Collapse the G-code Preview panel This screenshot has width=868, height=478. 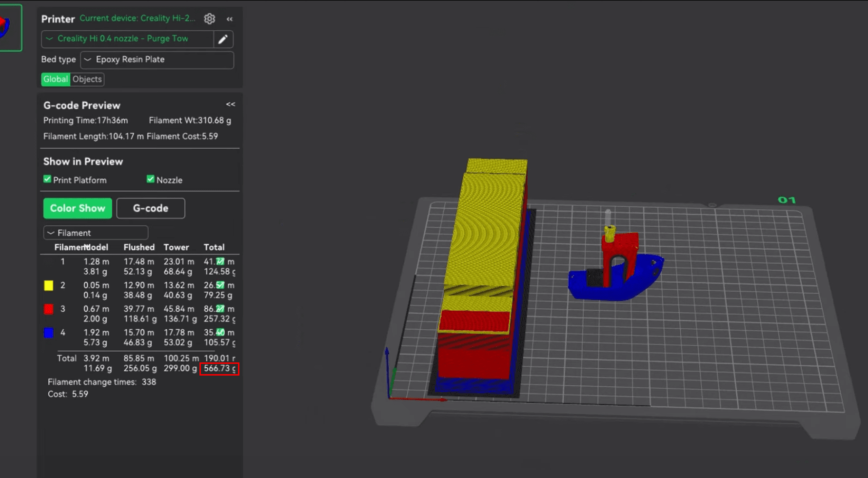(x=231, y=104)
